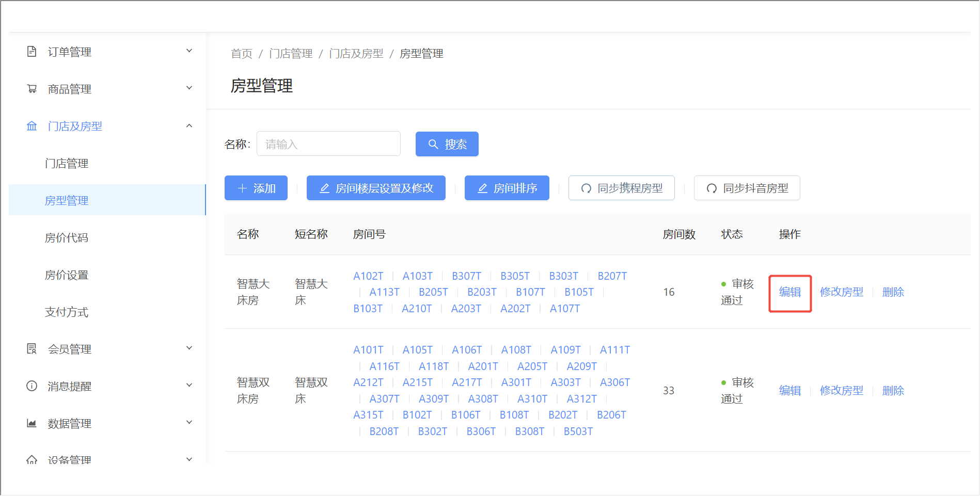
Task: Open room number A107T
Action: click(x=565, y=309)
